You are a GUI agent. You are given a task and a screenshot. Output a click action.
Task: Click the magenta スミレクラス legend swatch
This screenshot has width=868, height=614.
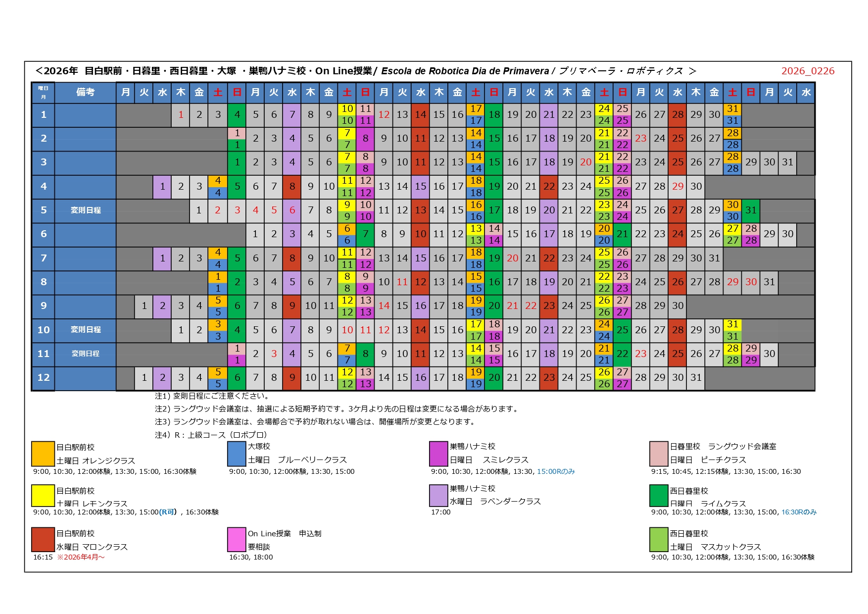pyautogui.click(x=438, y=454)
